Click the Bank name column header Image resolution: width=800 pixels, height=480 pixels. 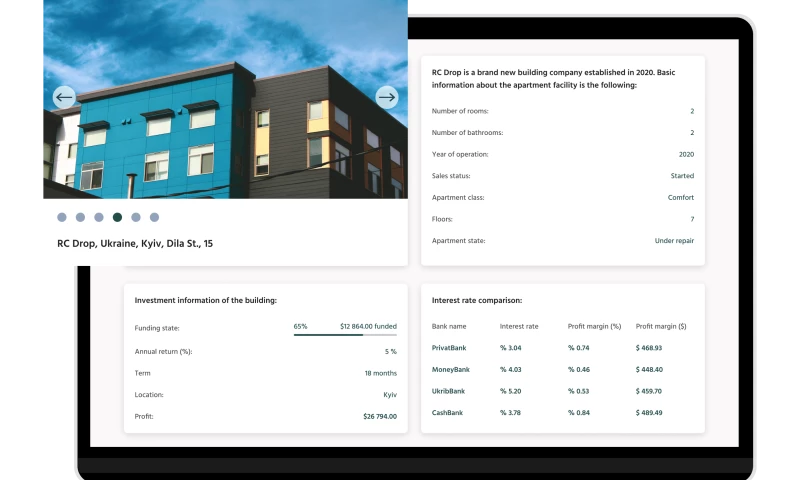click(449, 326)
